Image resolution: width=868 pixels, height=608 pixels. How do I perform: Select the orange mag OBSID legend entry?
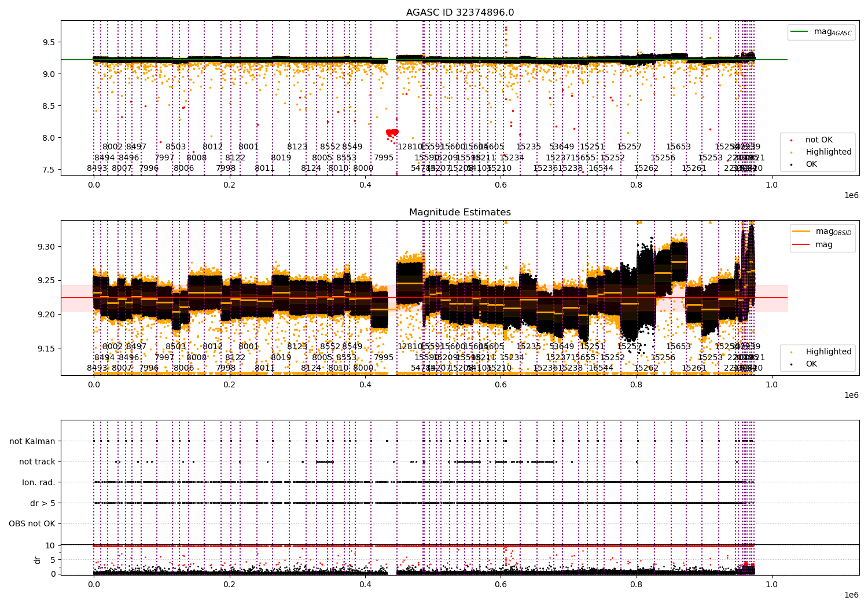[822, 232]
